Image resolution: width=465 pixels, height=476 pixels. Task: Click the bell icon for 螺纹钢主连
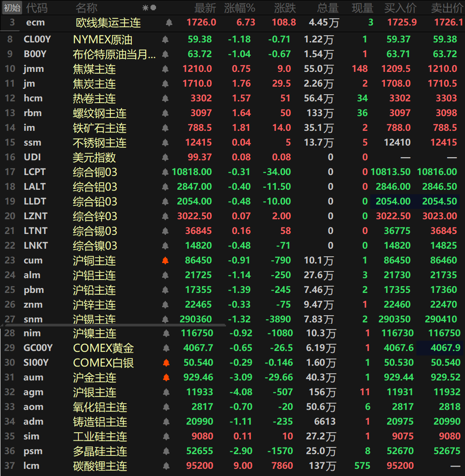click(x=165, y=113)
